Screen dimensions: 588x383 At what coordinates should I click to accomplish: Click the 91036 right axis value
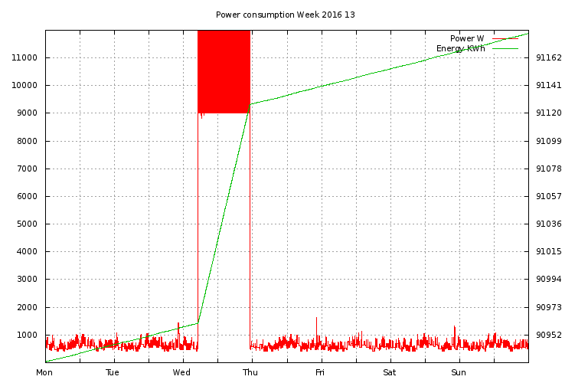pyautogui.click(x=549, y=224)
